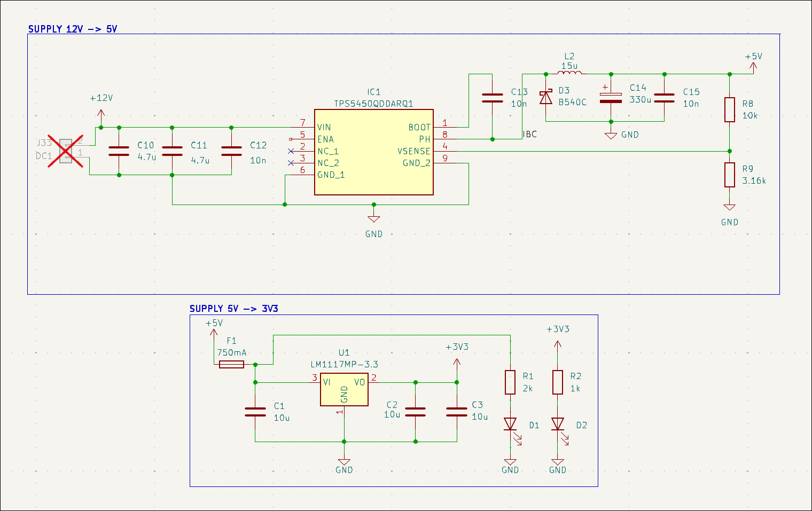Screen dimensions: 812x511
Task: Select capacitor C2 symbol
Action: [x=416, y=412]
